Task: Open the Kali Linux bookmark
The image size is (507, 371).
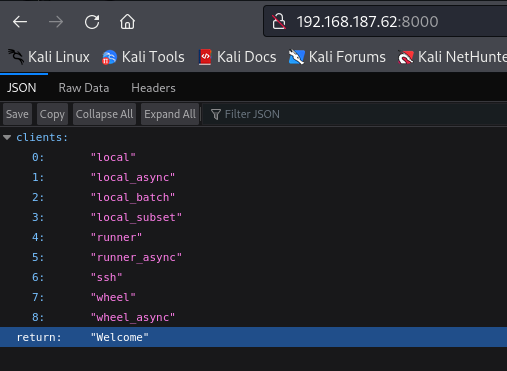Action: [x=49, y=57]
